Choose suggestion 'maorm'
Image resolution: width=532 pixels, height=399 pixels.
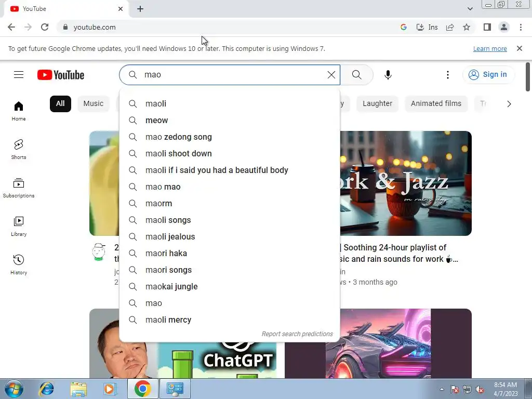tap(229, 203)
